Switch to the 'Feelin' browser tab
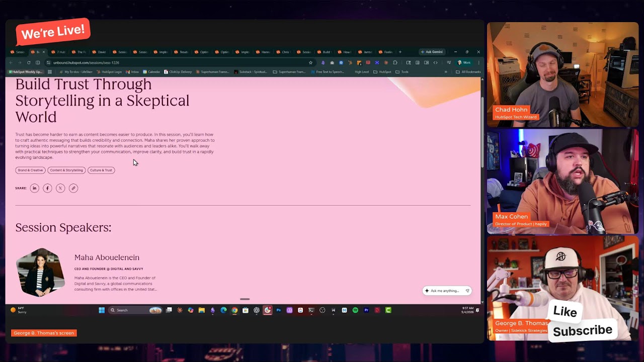 [x=386, y=52]
